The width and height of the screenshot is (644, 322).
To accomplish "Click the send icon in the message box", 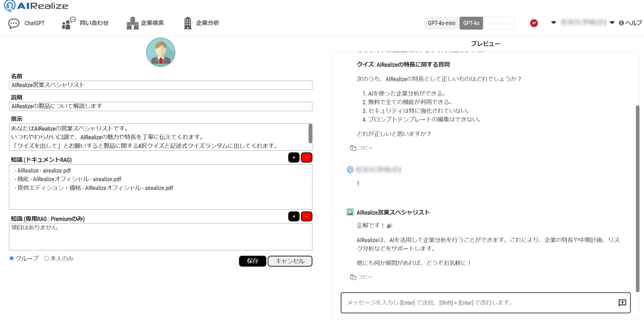I will point(622,303).
